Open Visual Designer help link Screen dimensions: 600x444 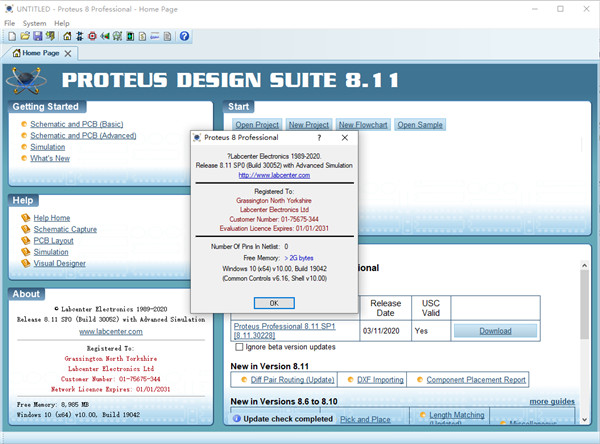point(59,263)
